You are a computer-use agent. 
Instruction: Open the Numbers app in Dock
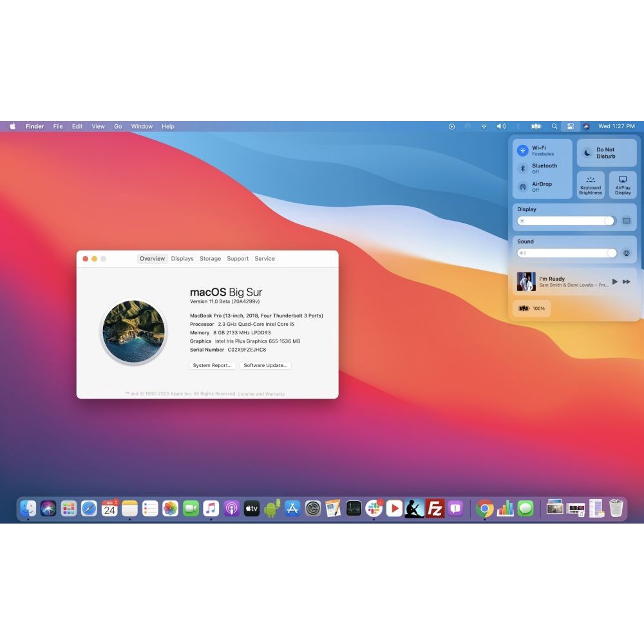point(505,509)
